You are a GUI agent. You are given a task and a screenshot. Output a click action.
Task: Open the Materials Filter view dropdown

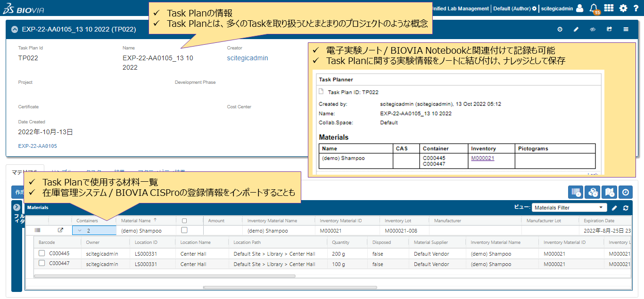point(570,208)
